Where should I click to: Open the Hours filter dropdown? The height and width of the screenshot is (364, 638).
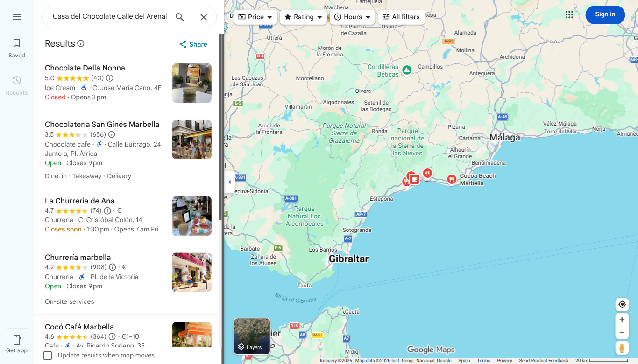[353, 17]
